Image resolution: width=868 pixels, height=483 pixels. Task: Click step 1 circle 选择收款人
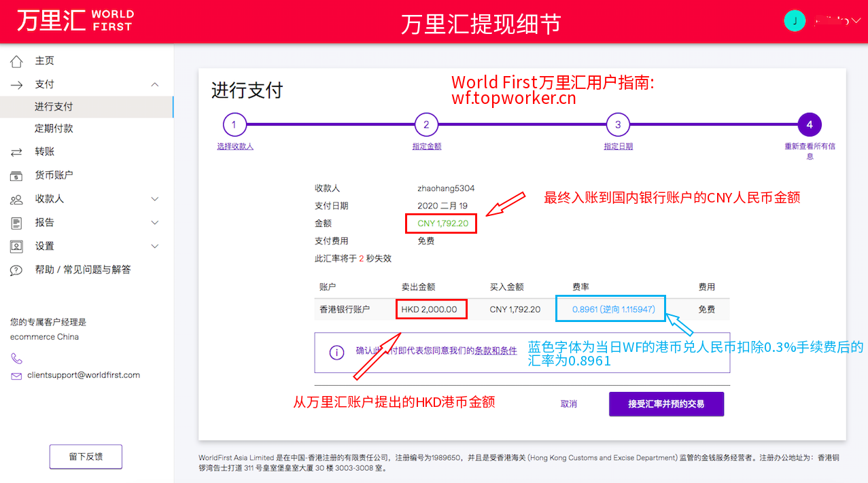235,125
